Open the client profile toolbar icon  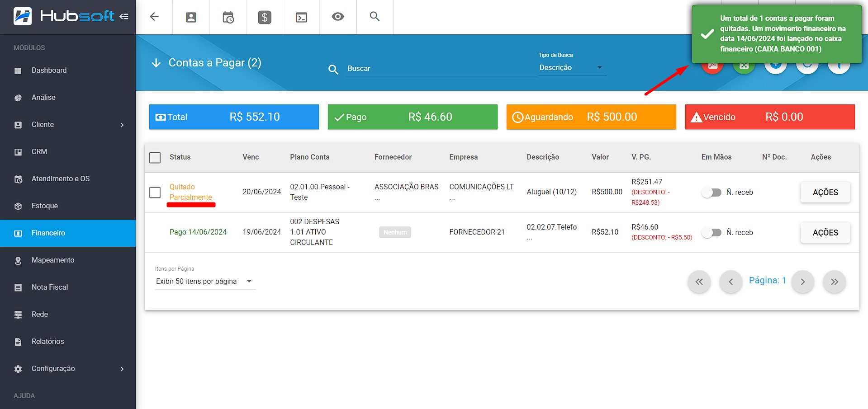(x=191, y=17)
